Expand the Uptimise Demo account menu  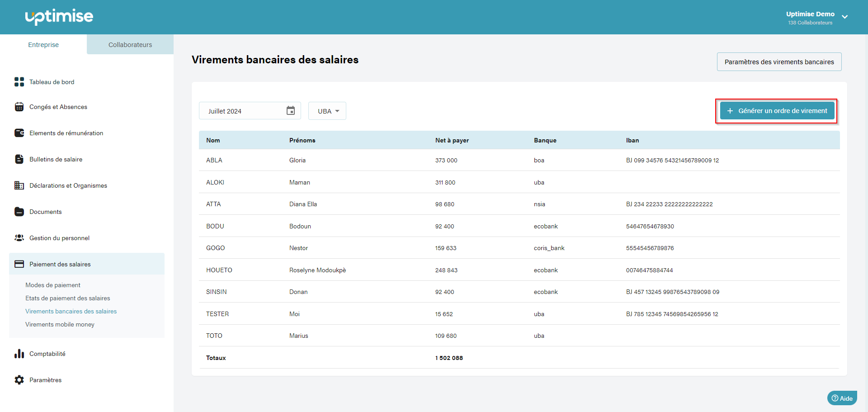(844, 17)
